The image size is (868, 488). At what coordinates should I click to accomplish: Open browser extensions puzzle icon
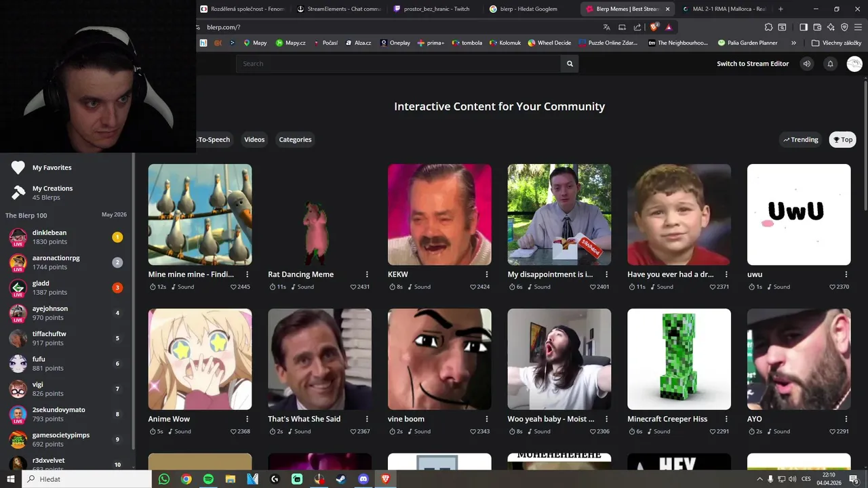tap(768, 27)
